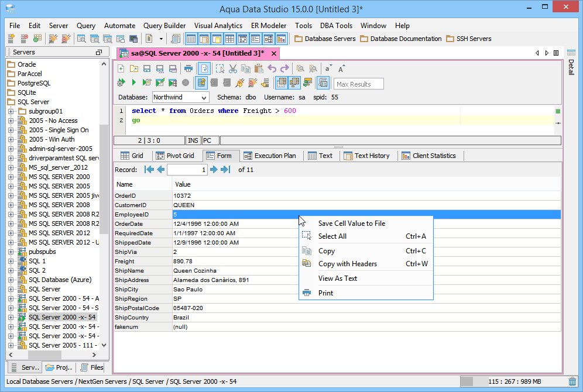Click the Undo arrow icon

pos(272,68)
